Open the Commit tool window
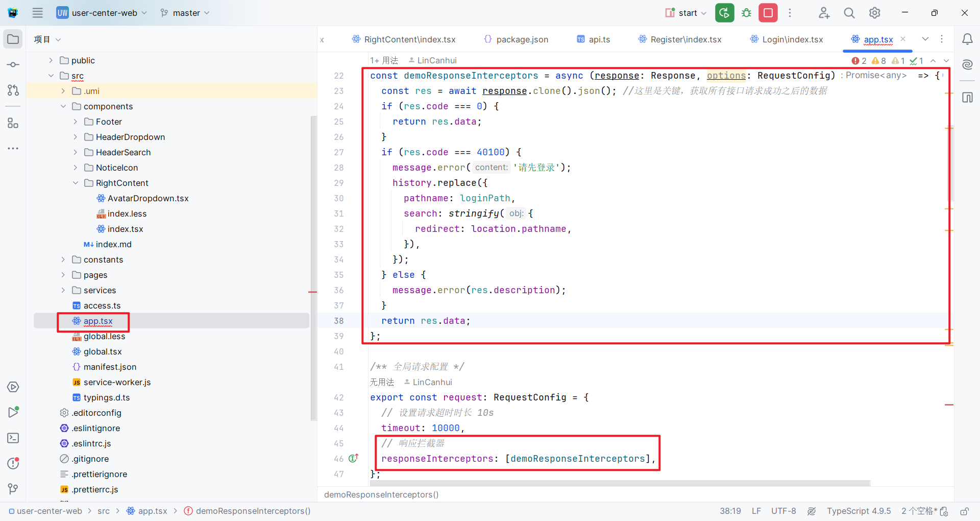Screen dimensions: 980x521 13,65
